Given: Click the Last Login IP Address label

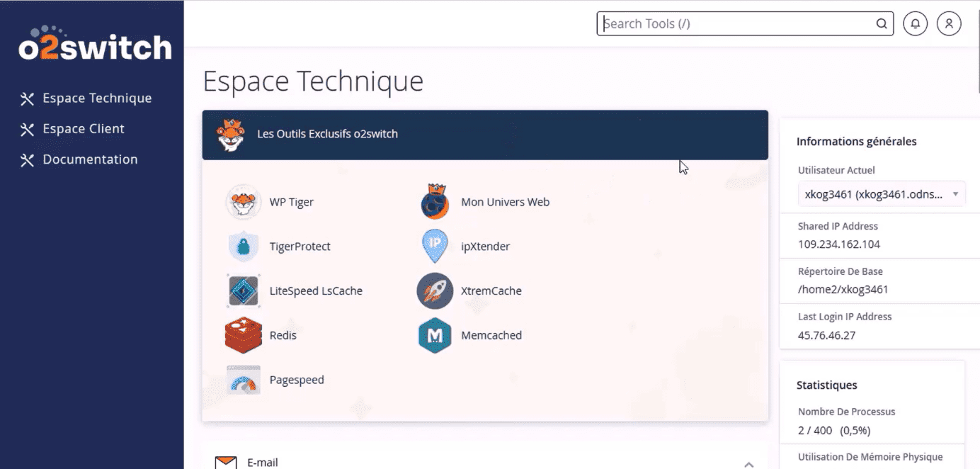Looking at the screenshot, I should tap(845, 317).
